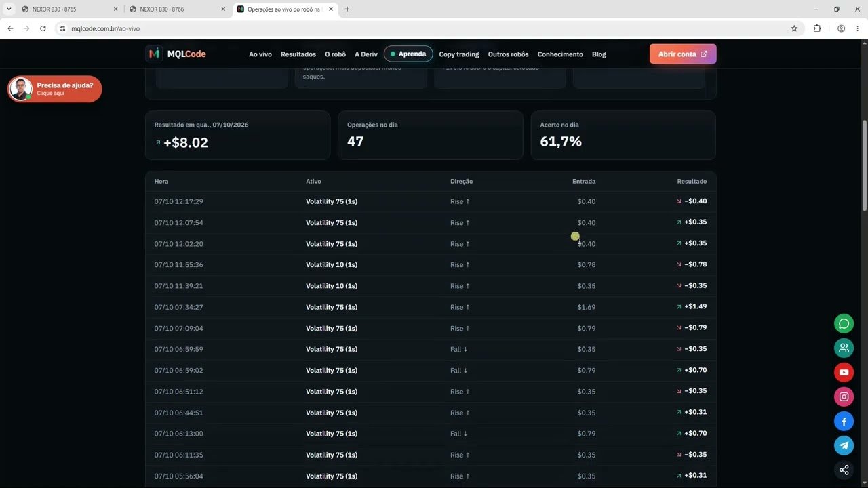Click the share floating icon
This screenshot has height=488, width=868.
click(844, 470)
